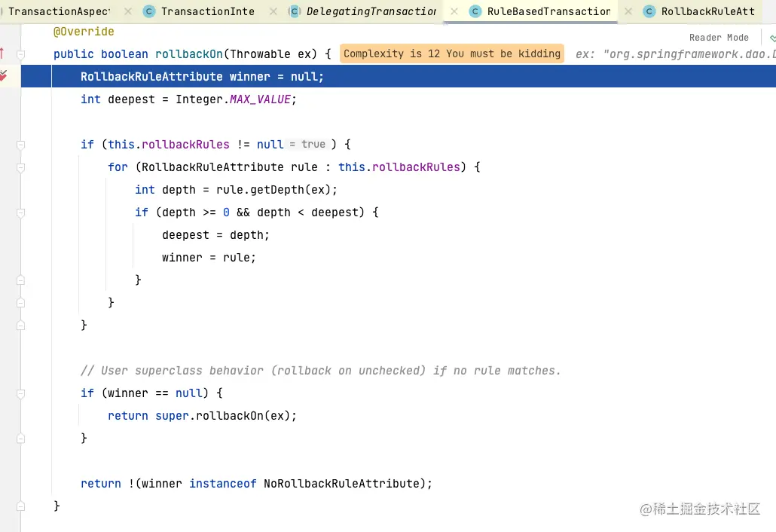Click fold end marker of rollbackOn method
The height and width of the screenshot is (532, 776).
click(21, 506)
